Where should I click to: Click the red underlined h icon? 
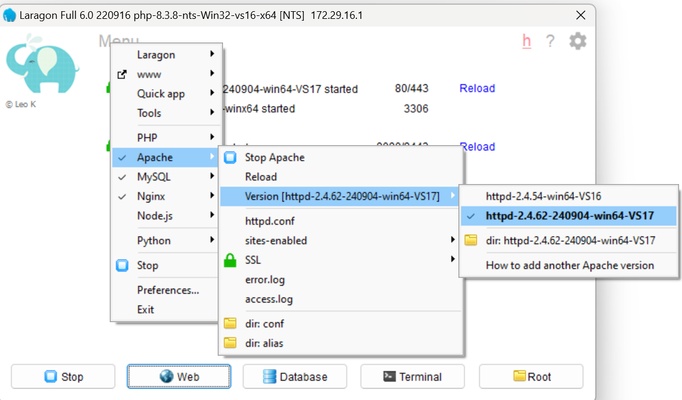pyautogui.click(x=526, y=41)
